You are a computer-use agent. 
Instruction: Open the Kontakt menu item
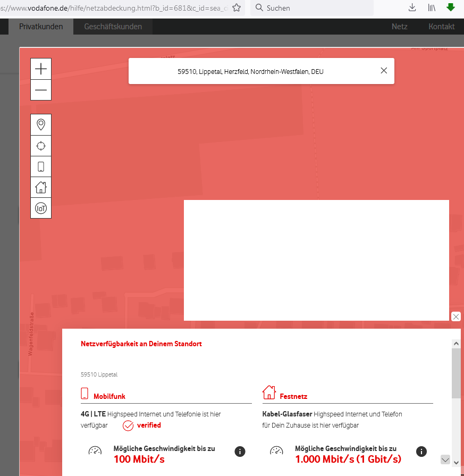[442, 27]
